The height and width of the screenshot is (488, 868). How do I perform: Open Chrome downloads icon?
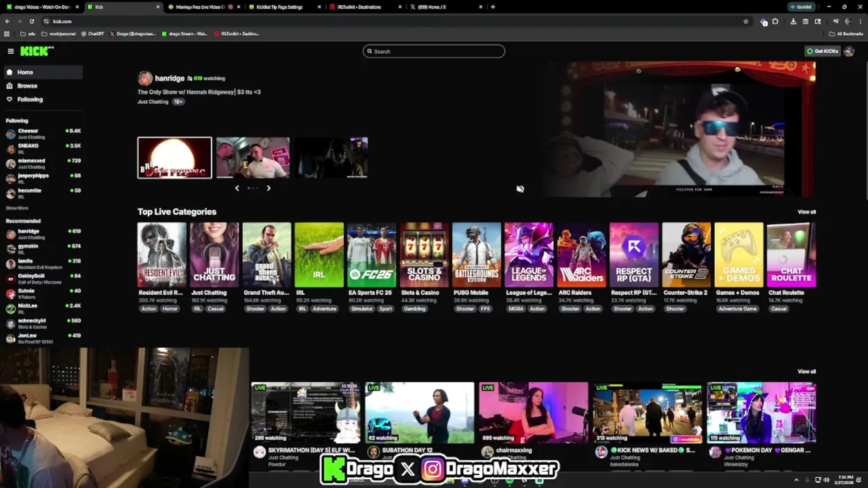pos(793,21)
